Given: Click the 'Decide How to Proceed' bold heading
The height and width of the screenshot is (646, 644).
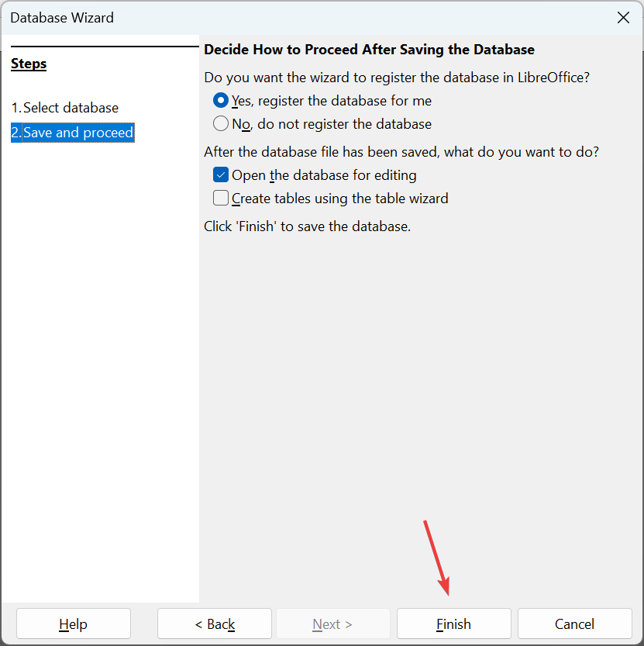Looking at the screenshot, I should [x=370, y=50].
